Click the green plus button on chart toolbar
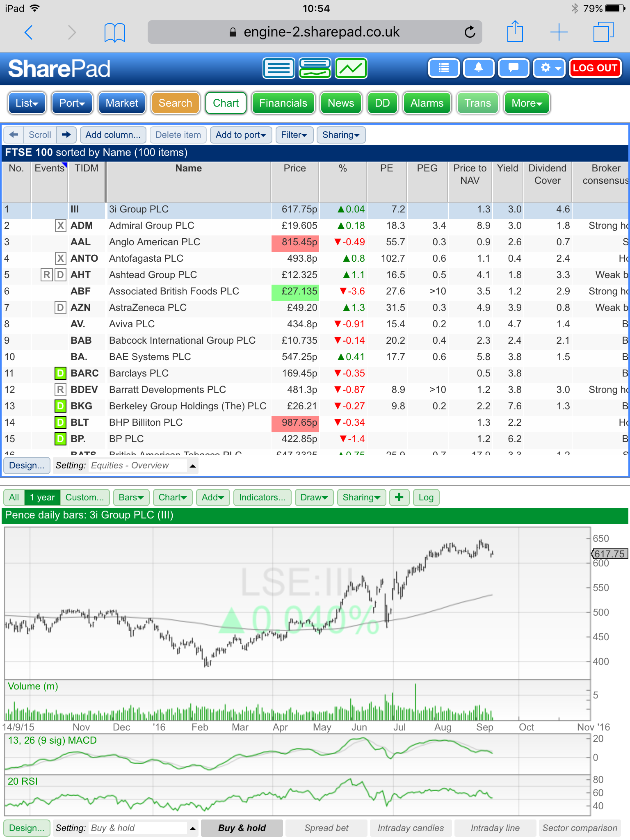This screenshot has width=630, height=840. click(399, 498)
